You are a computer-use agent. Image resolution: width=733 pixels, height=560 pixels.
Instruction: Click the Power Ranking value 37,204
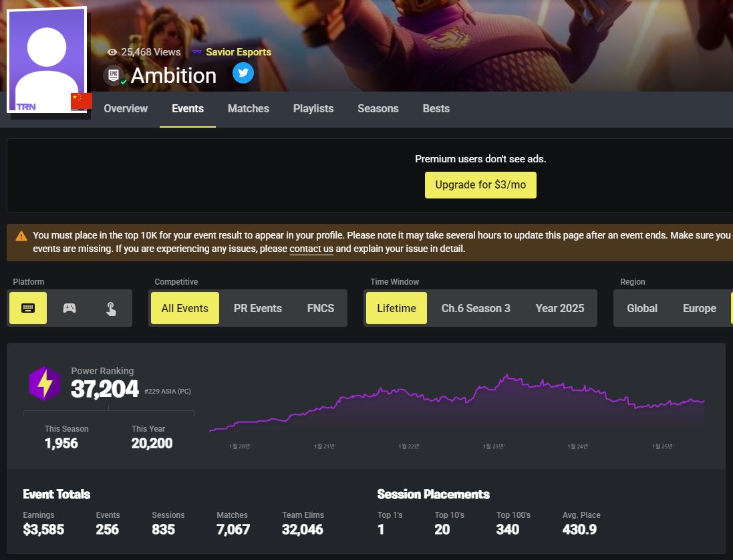105,389
